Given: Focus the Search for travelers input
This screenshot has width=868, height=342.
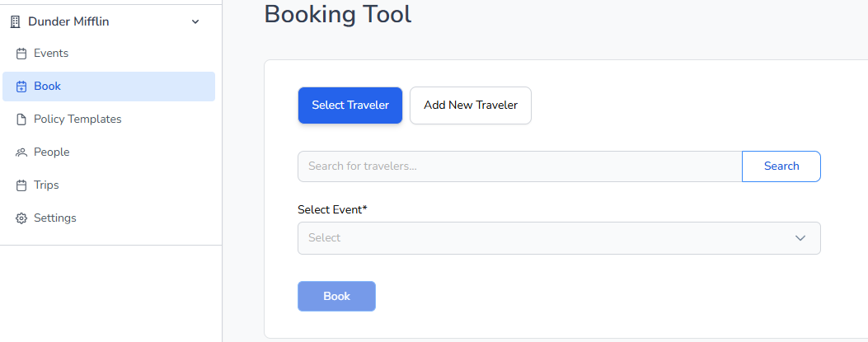Looking at the screenshot, I should point(519,166).
